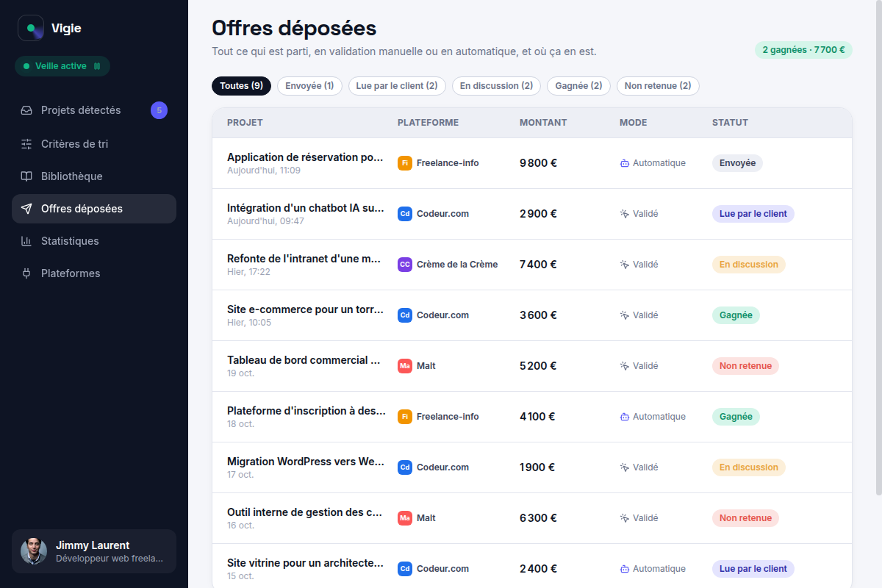Go to Bibliothèque

click(x=94, y=176)
